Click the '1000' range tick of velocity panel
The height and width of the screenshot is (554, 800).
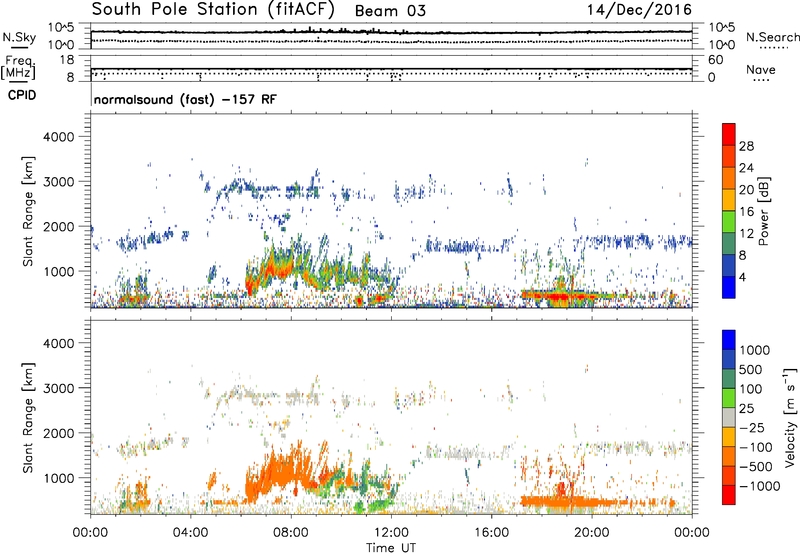[x=59, y=478]
